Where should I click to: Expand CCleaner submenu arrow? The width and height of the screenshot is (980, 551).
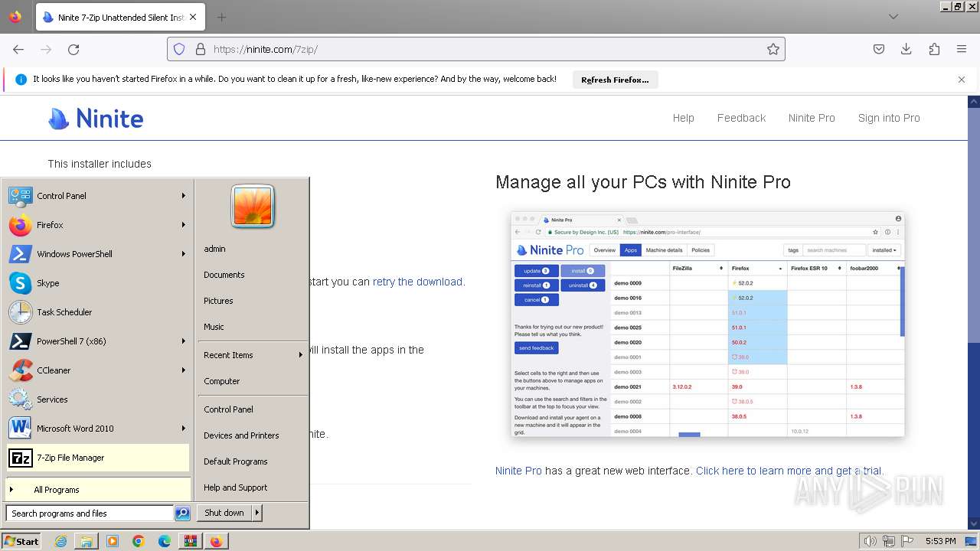pos(184,370)
